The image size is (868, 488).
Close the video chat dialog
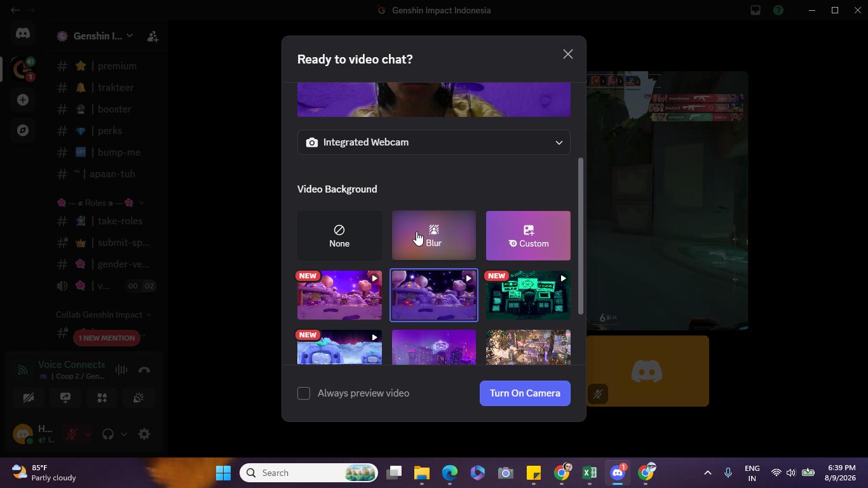pos(568,55)
